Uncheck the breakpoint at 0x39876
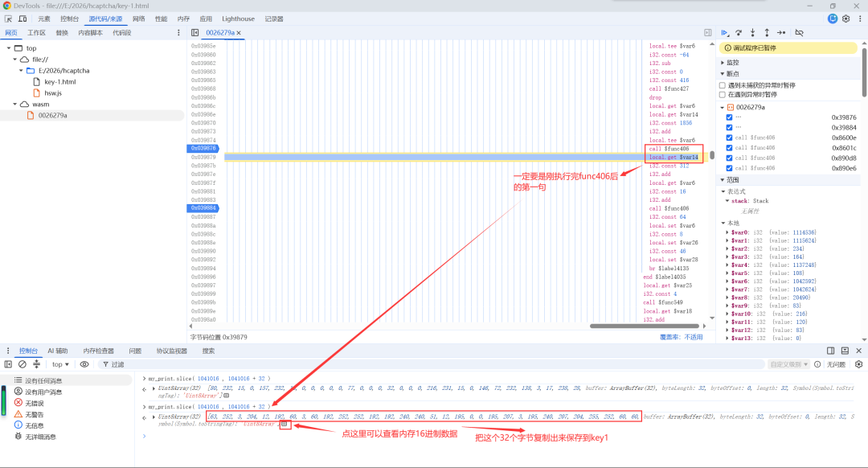This screenshot has height=468, width=868. coord(729,117)
